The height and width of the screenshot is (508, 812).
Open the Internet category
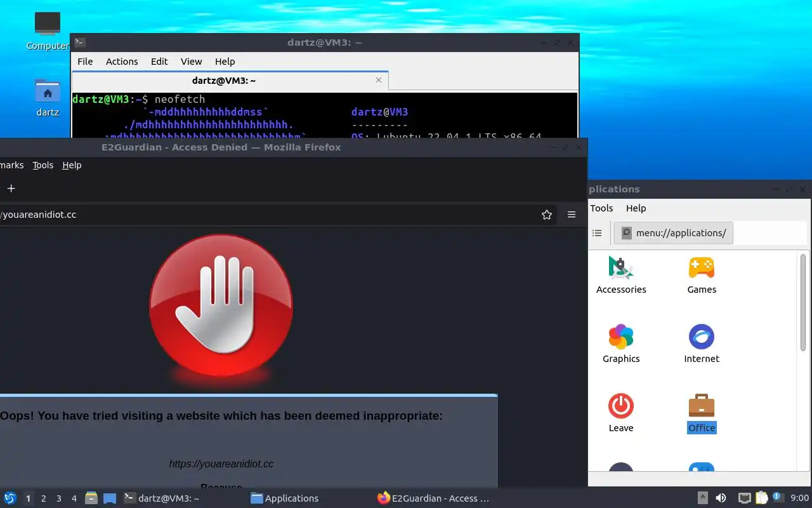[x=702, y=344]
